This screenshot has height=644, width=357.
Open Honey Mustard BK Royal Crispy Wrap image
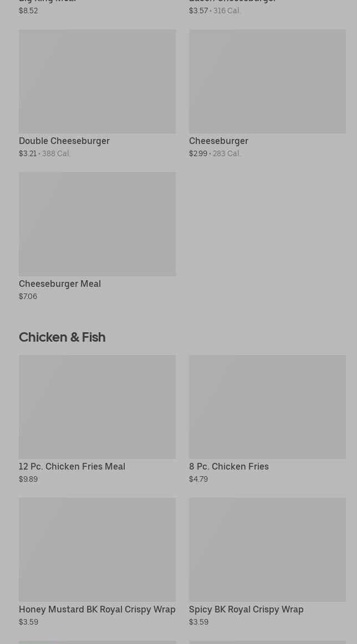(97, 549)
